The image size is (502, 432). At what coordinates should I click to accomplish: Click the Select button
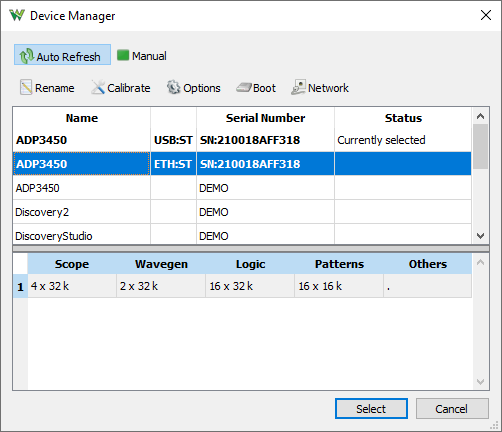pyautogui.click(x=371, y=408)
